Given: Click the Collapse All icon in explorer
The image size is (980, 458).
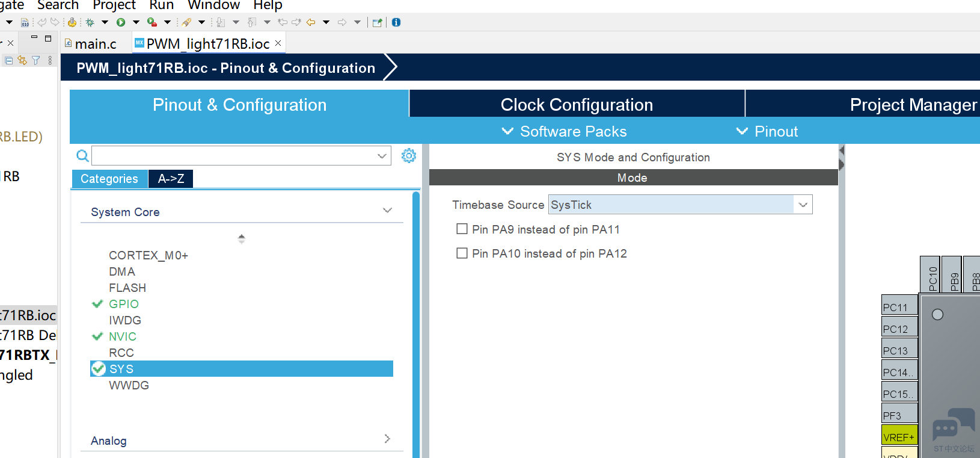Looking at the screenshot, I should click(9, 60).
